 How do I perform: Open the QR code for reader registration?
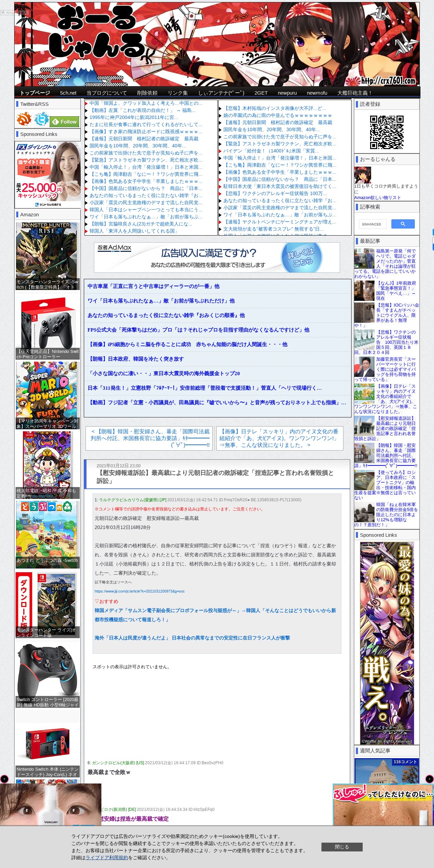[387, 132]
